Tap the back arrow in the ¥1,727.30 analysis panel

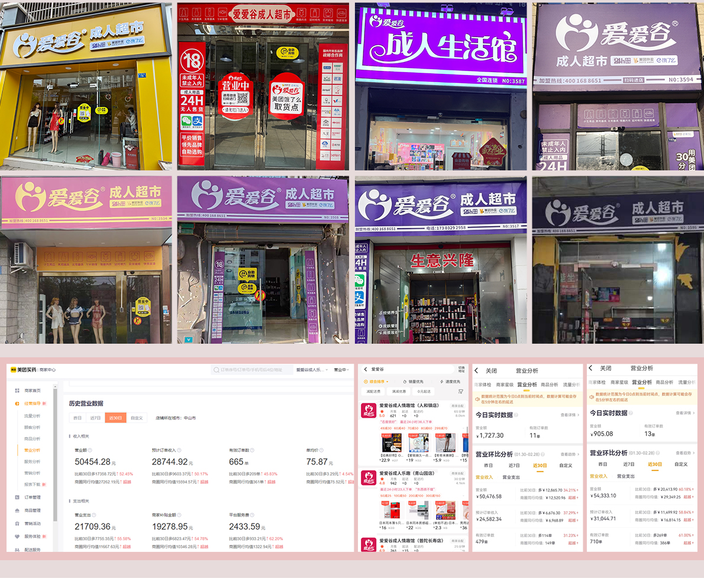pyautogui.click(x=476, y=370)
